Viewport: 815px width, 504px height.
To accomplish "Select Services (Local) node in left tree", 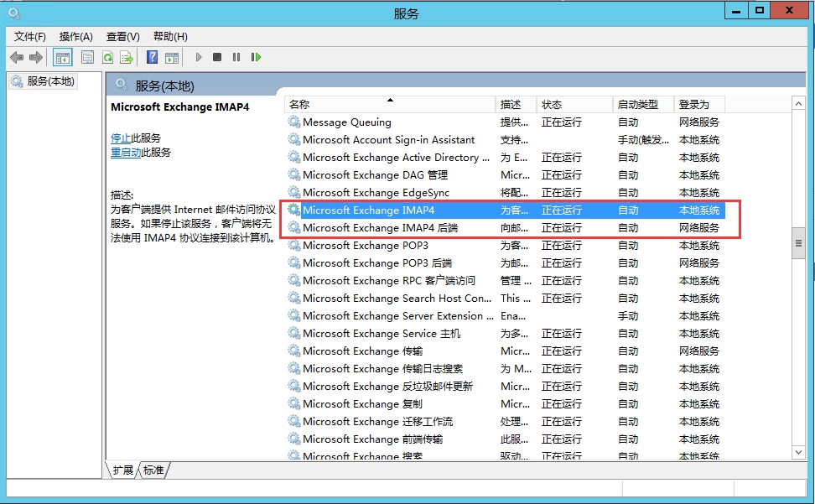I will click(44, 81).
